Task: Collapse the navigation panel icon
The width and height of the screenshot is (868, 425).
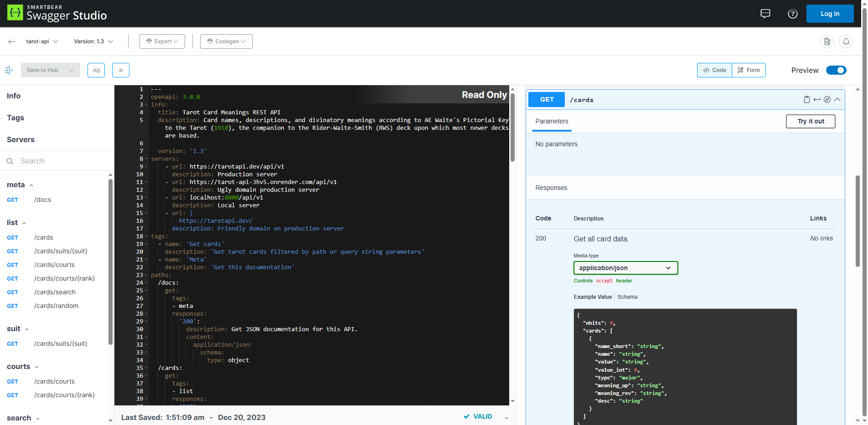Action: 9,70
